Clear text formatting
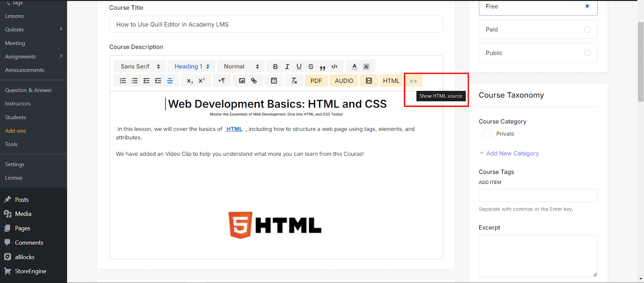Image resolution: width=644 pixels, height=283 pixels. (x=294, y=81)
